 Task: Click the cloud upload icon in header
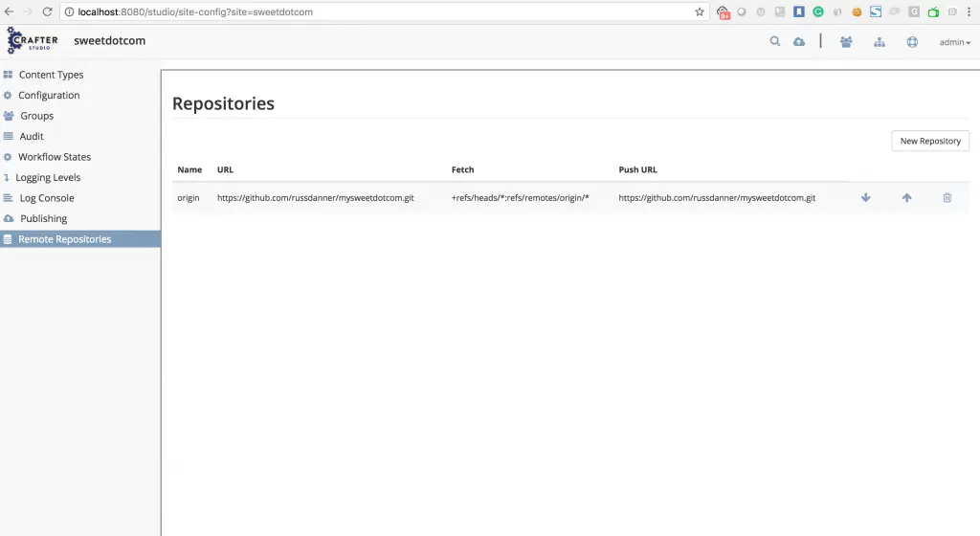click(799, 42)
